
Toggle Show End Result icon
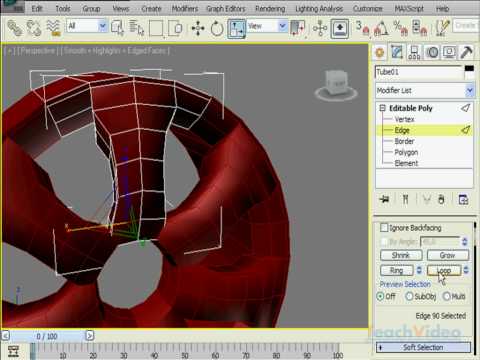(x=405, y=199)
